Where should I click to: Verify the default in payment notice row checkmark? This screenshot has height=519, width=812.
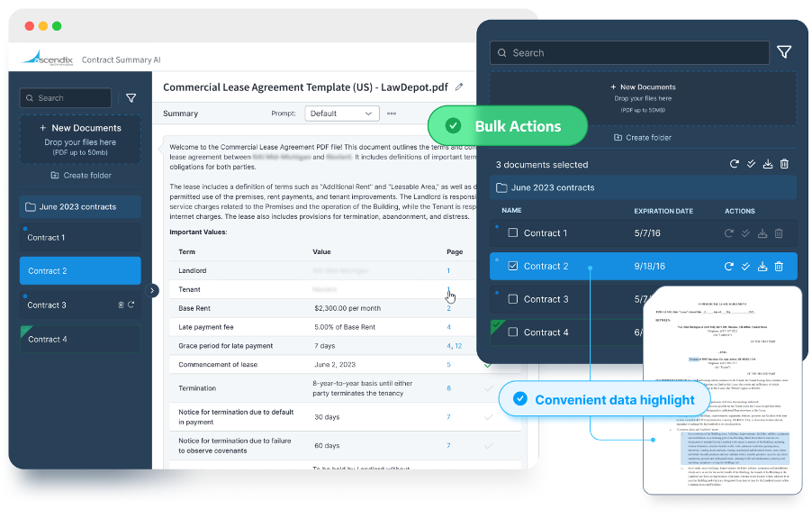[488, 417]
